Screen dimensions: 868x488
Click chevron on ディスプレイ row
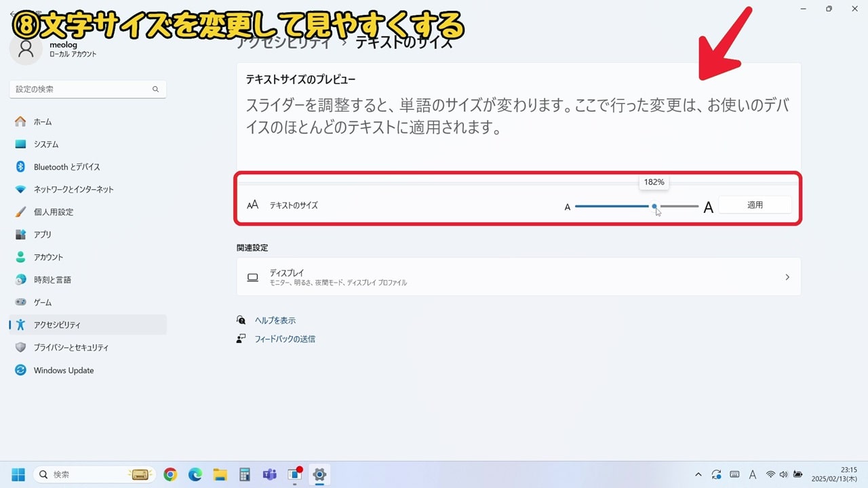pos(787,277)
